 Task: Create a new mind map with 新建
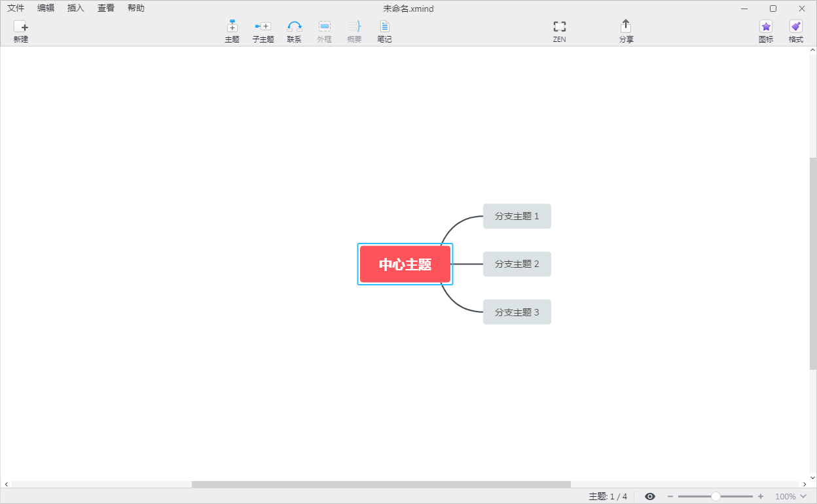(x=21, y=31)
